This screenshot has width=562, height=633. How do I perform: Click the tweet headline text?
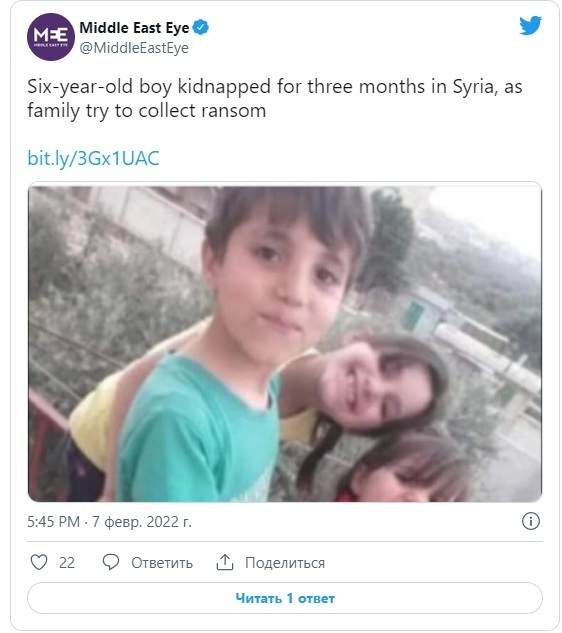[x=275, y=99]
